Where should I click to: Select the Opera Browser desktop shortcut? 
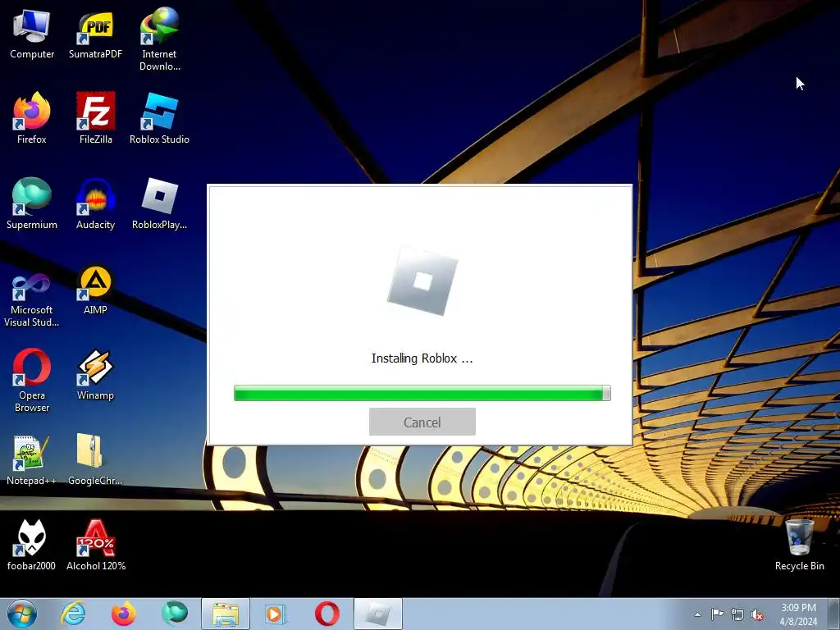[x=32, y=381]
